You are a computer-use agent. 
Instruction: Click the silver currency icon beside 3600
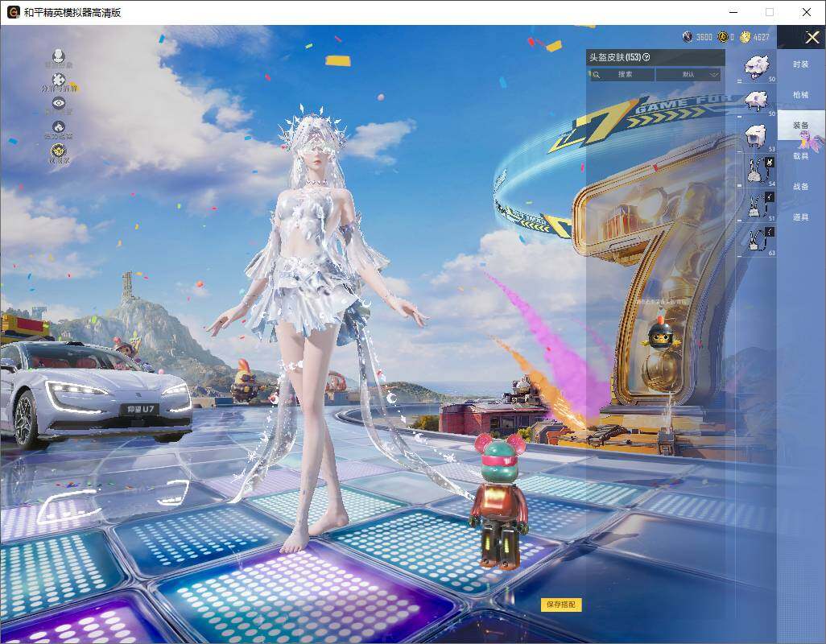[x=688, y=37]
